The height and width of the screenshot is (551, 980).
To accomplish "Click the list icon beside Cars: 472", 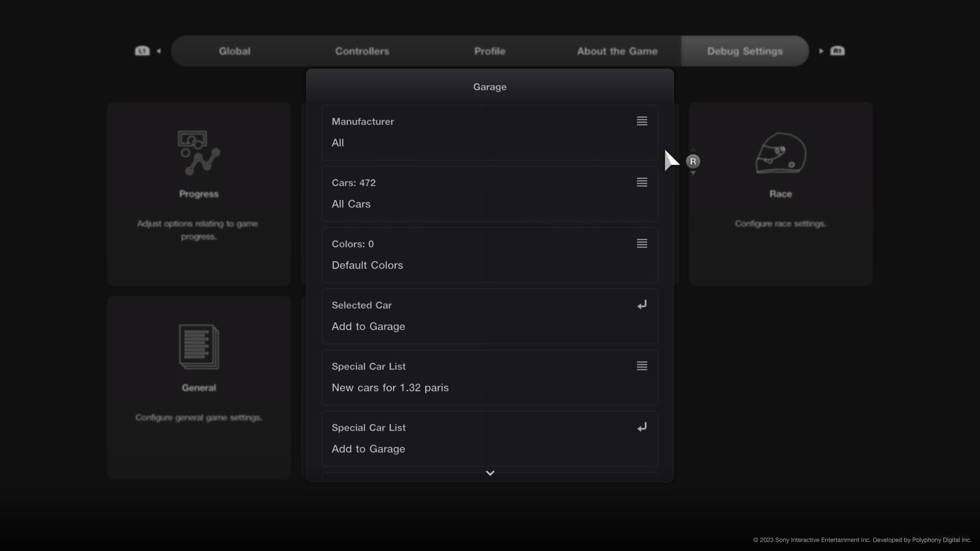I will (x=642, y=182).
